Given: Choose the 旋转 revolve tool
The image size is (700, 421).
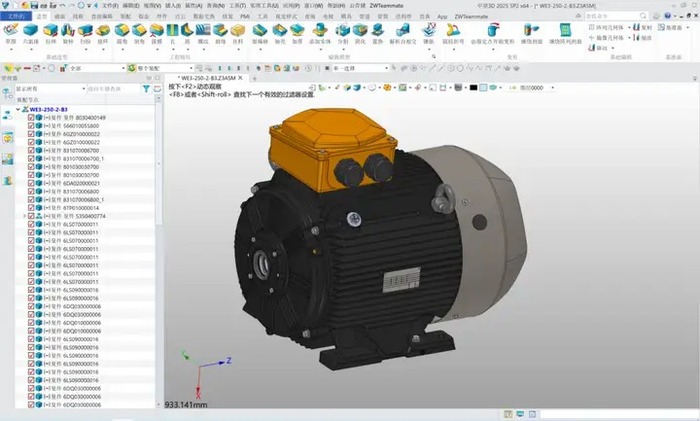Looking at the screenshot, I should coord(68,33).
